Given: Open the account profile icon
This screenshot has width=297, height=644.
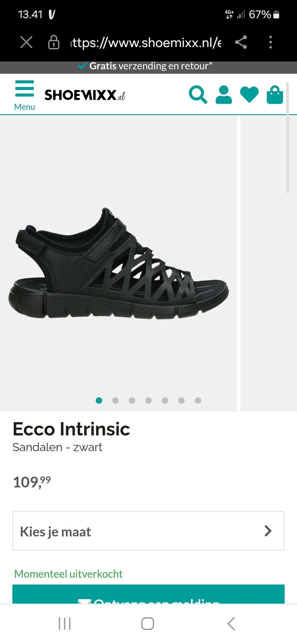Looking at the screenshot, I should (x=223, y=95).
